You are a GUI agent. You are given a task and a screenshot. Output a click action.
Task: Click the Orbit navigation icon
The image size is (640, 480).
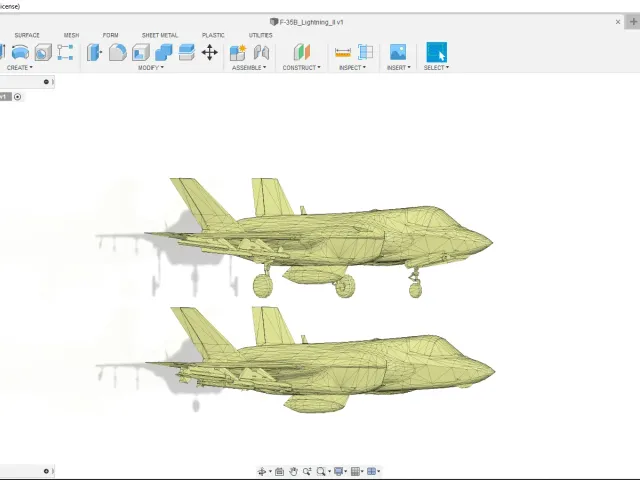(262, 472)
